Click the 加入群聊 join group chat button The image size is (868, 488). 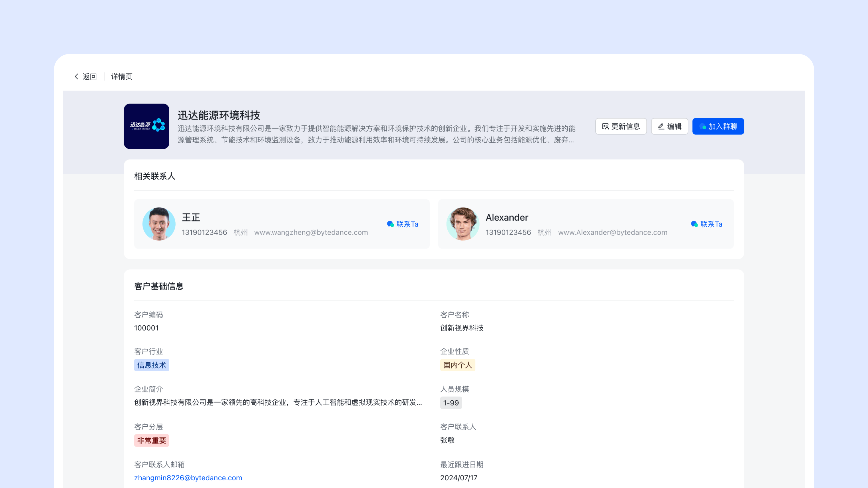tap(718, 126)
